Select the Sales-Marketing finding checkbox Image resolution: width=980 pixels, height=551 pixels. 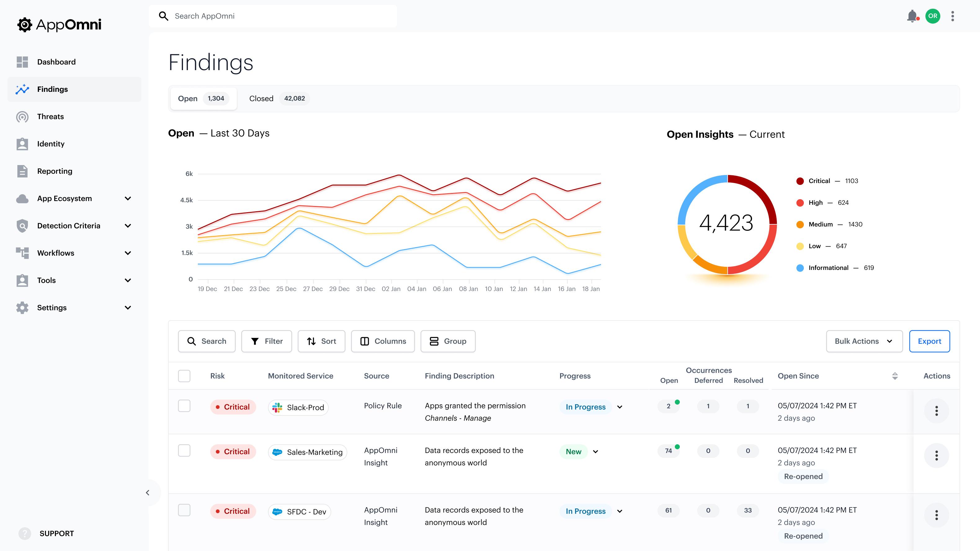(x=184, y=450)
